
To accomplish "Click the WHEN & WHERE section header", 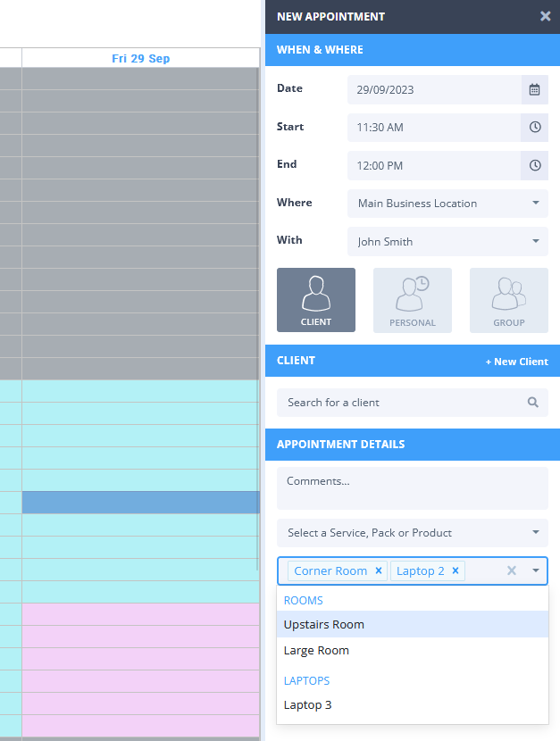I will [413, 50].
